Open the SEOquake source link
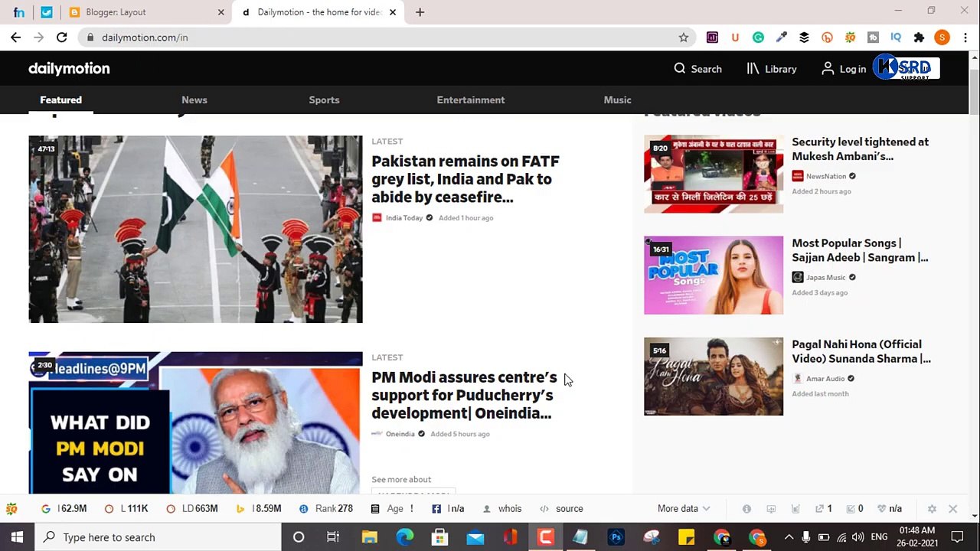This screenshot has width=980, height=551. click(x=569, y=509)
